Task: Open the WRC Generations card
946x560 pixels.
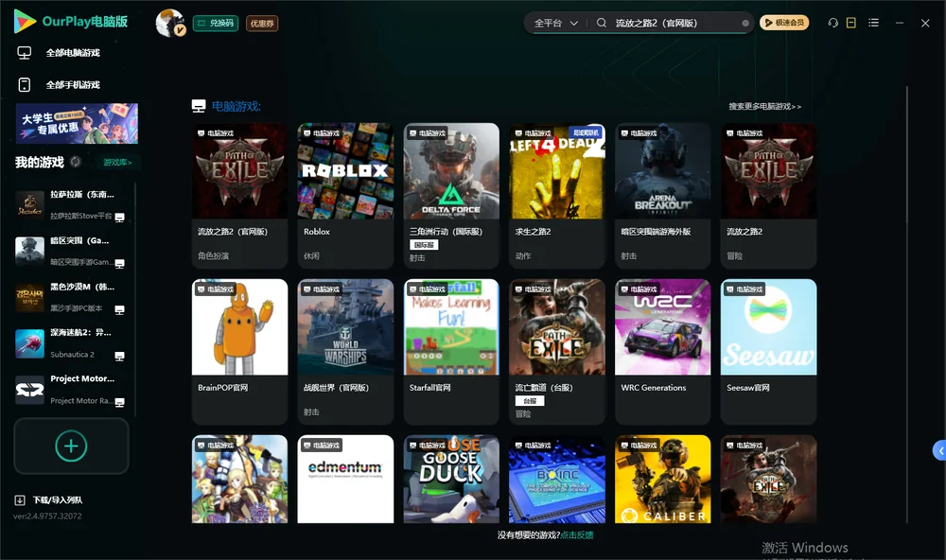Action: tap(662, 352)
